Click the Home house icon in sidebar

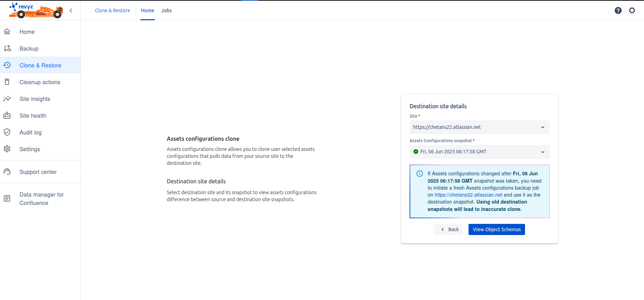coord(7,32)
